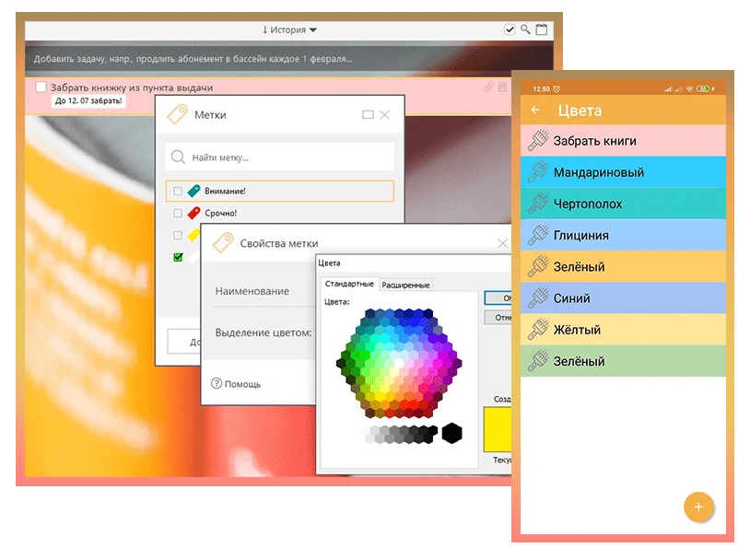This screenshot has width=750, height=560.
Task: Click the paperclip attachment icon on the task
Action: coord(489,87)
